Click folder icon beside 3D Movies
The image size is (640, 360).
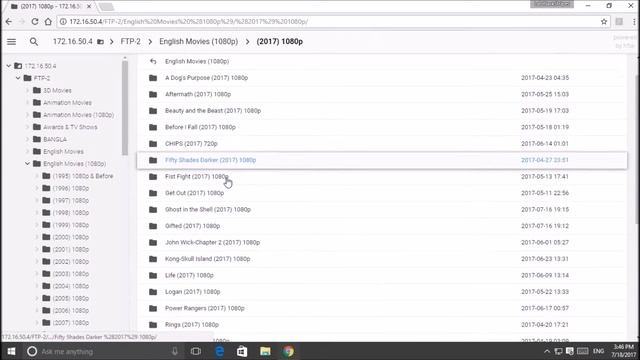pos(37,90)
